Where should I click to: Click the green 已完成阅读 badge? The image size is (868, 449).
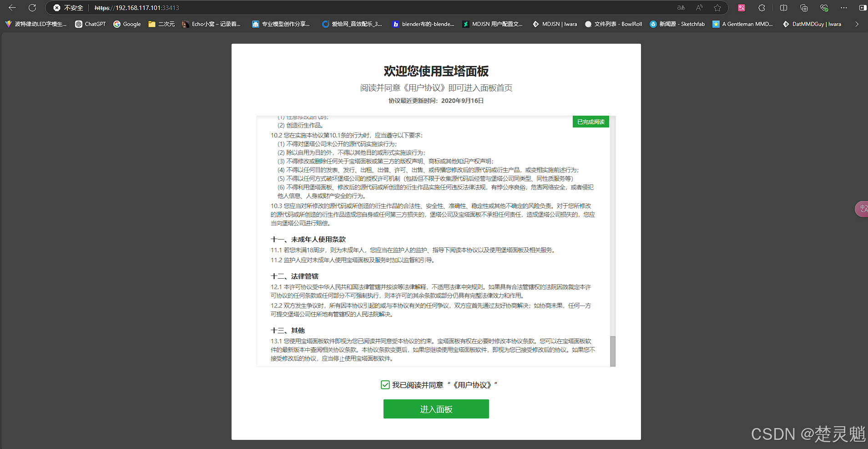pyautogui.click(x=590, y=122)
